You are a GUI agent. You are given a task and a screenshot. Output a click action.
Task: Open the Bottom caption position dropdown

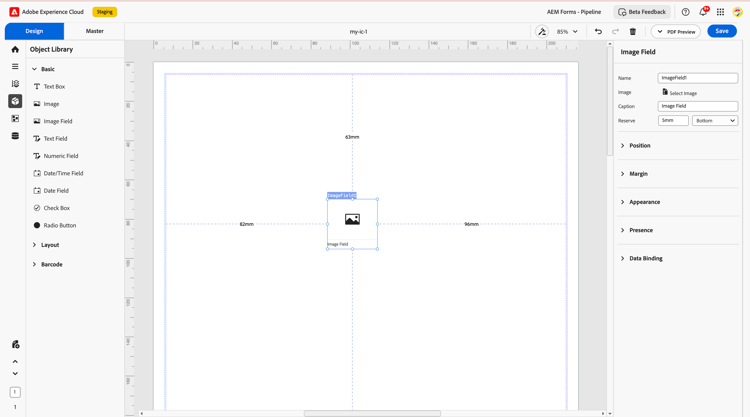(715, 121)
